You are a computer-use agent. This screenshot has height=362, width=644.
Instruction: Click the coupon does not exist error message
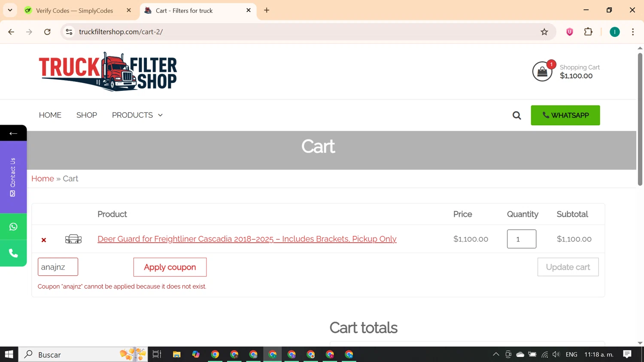pos(122,287)
